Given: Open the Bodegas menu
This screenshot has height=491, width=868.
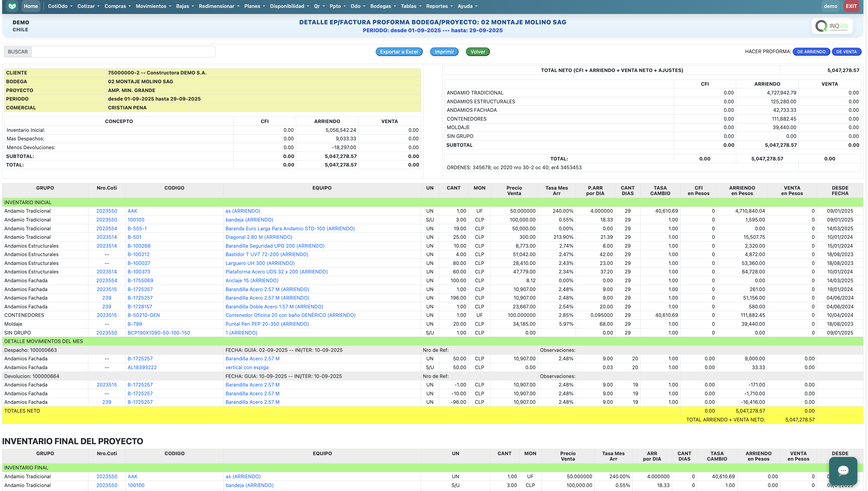Looking at the screenshot, I should tap(383, 6).
